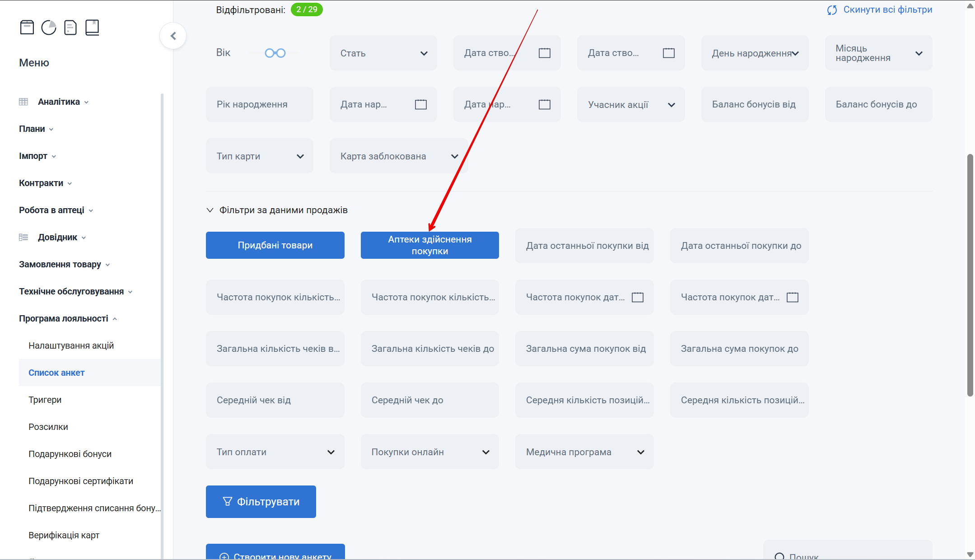The width and height of the screenshot is (975, 560).
Task: Go to Налаштування акцій in sidebar
Action: coord(71,345)
